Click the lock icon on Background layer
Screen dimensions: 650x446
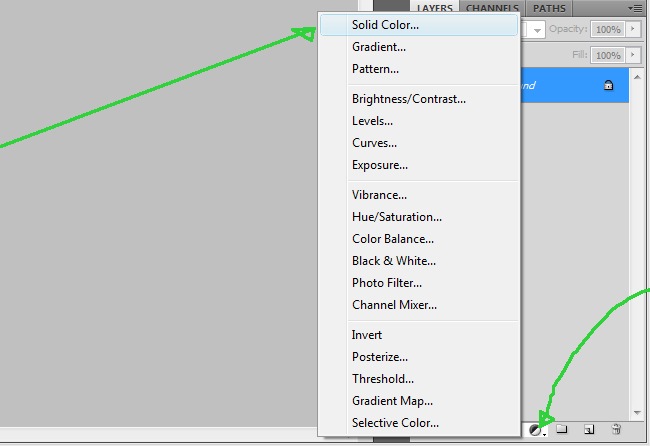pyautogui.click(x=608, y=85)
